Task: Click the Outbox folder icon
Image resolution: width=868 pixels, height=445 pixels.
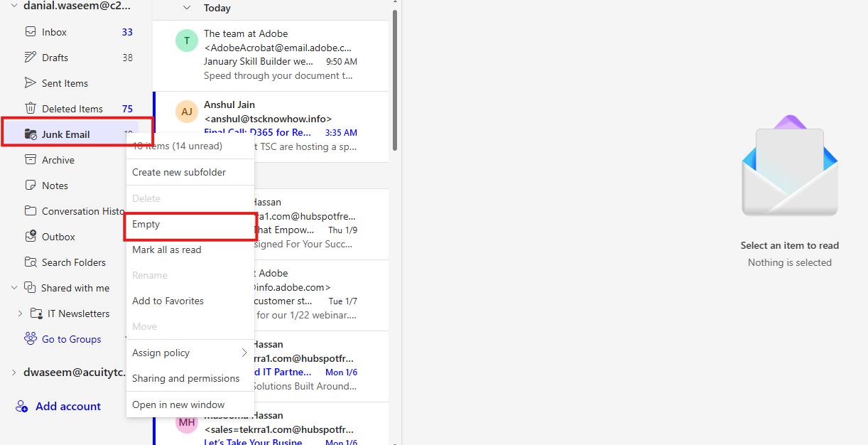Action: click(30, 237)
